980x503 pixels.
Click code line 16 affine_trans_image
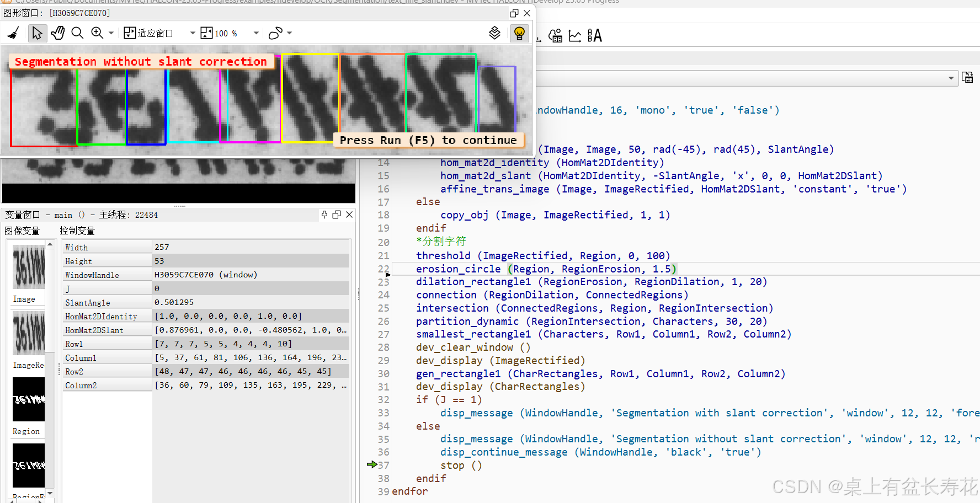[674, 189]
